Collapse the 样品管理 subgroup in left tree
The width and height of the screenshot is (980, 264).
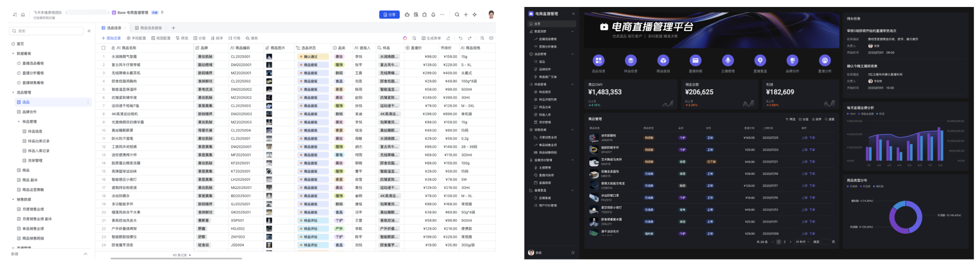pyautogui.click(x=19, y=122)
